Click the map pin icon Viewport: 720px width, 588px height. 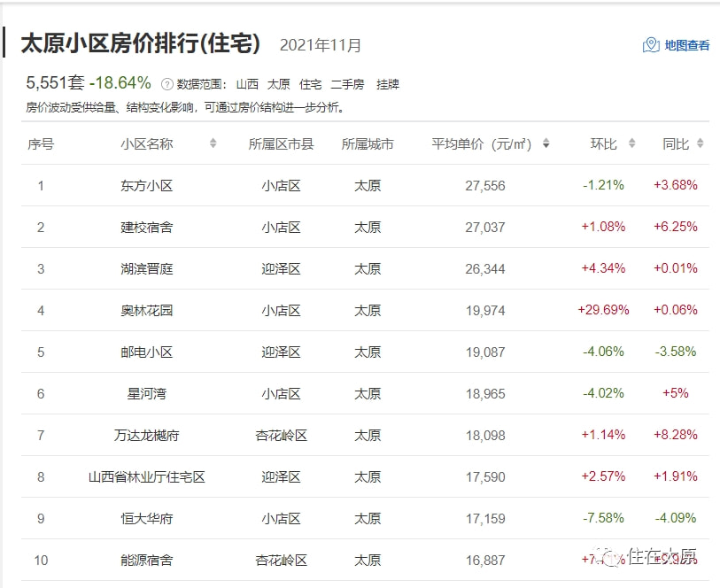click(651, 45)
